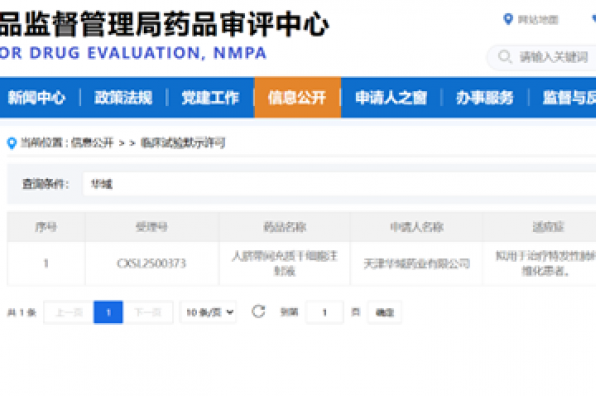
Task: Click the 确定 button in pagination
Action: coord(384,312)
